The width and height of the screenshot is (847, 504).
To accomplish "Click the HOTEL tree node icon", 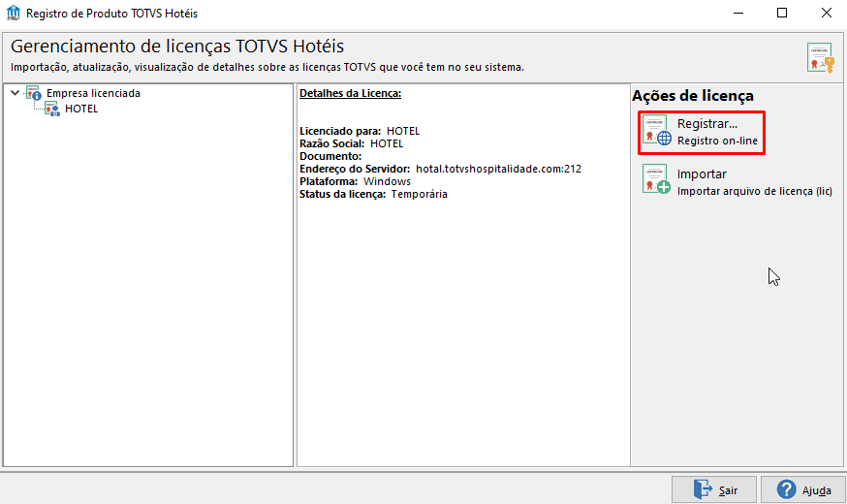I will coord(52,109).
